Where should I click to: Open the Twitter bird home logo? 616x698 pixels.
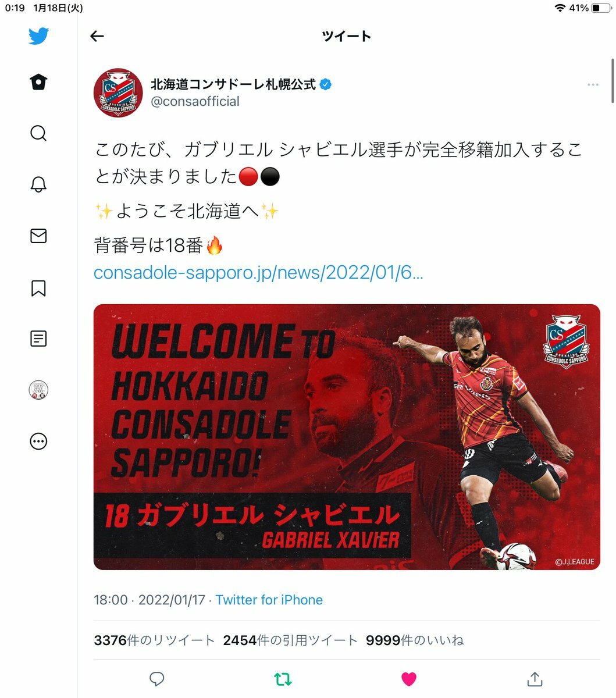[38, 36]
